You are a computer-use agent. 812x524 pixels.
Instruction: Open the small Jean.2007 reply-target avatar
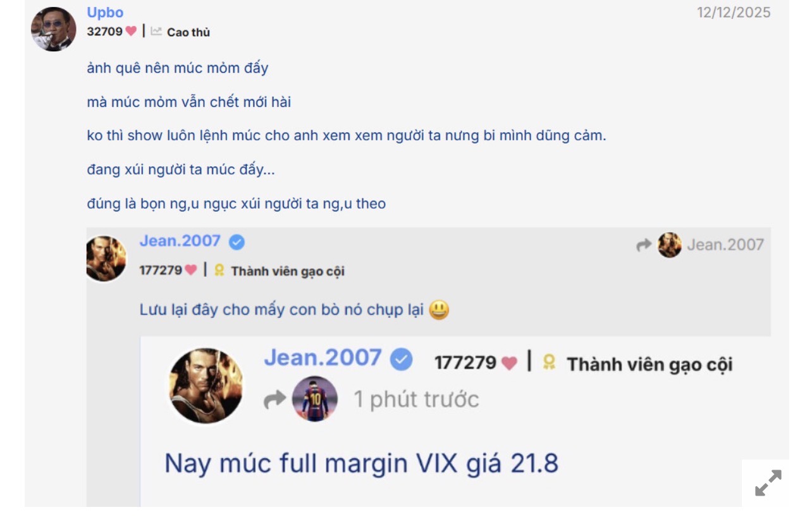670,245
